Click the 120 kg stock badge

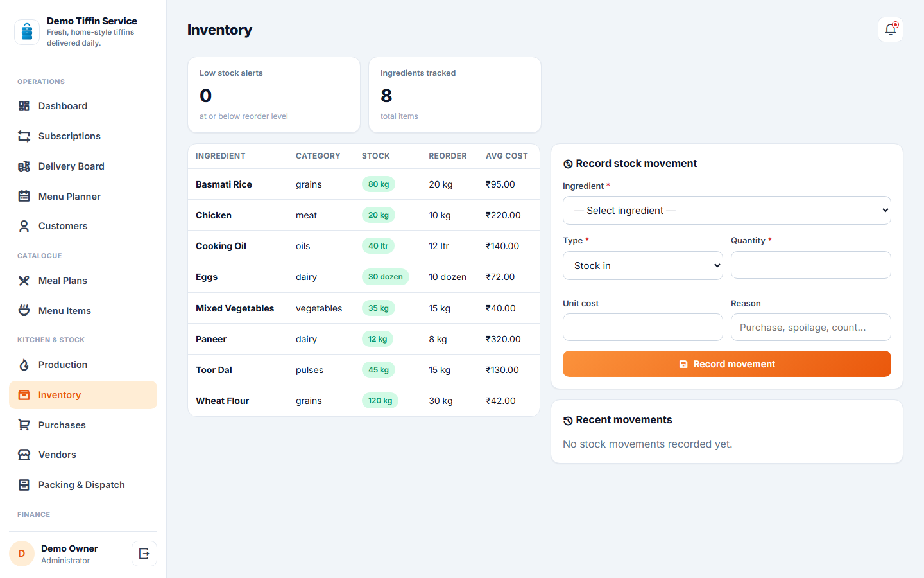coord(380,401)
